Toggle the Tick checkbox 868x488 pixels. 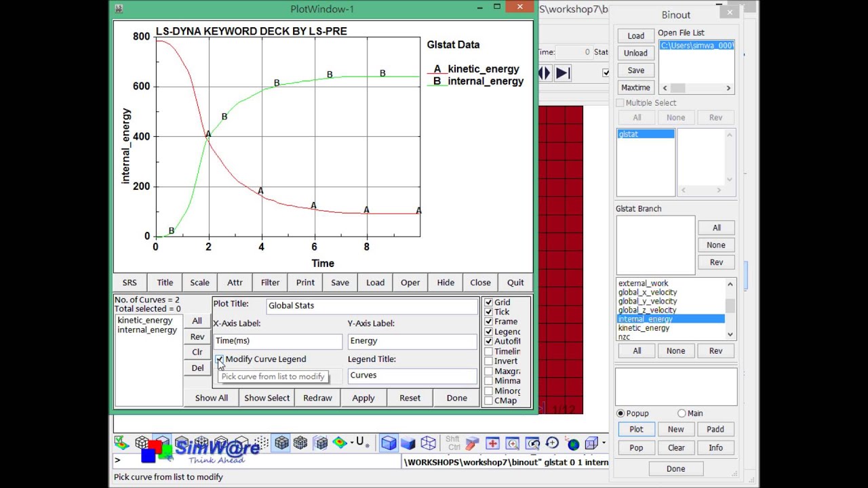[x=488, y=312]
